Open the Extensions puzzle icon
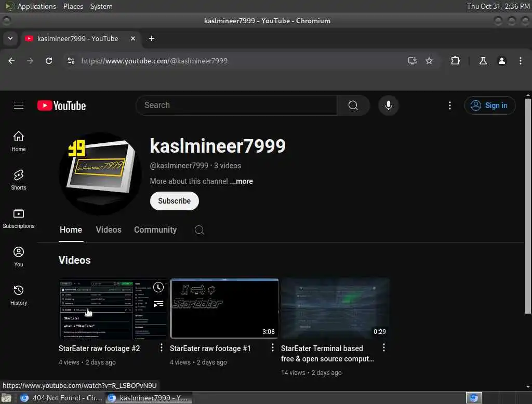 click(x=455, y=61)
